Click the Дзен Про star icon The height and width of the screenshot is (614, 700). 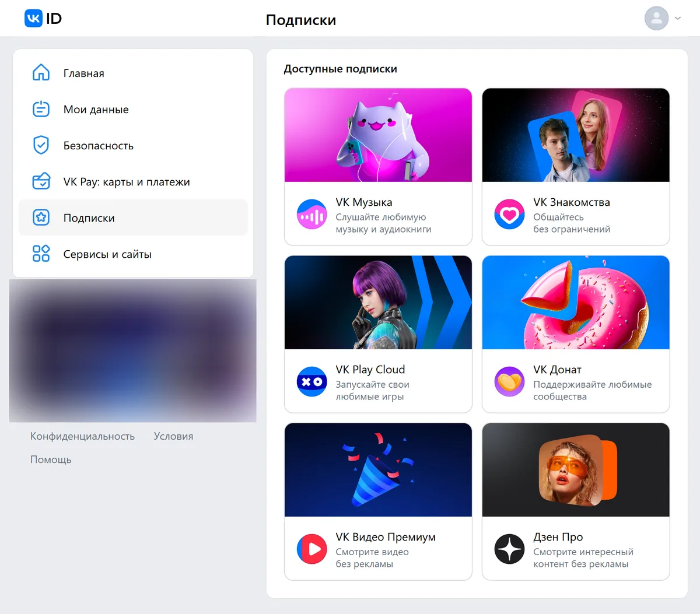coord(509,549)
